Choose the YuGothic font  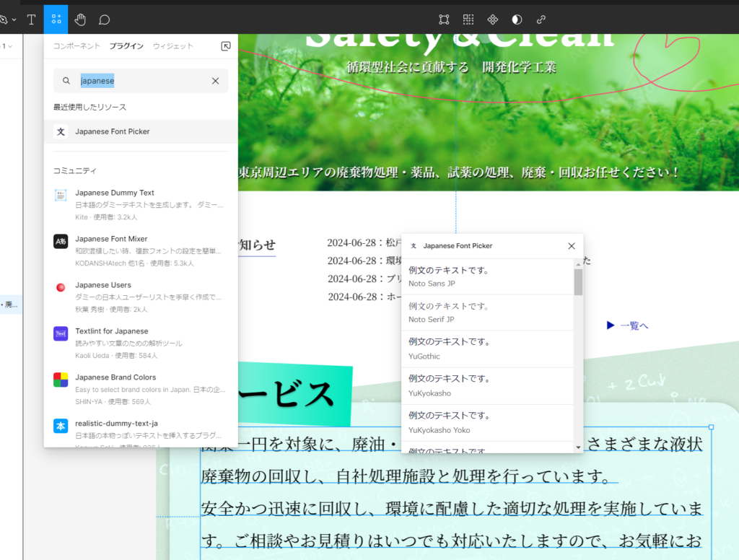(x=487, y=349)
